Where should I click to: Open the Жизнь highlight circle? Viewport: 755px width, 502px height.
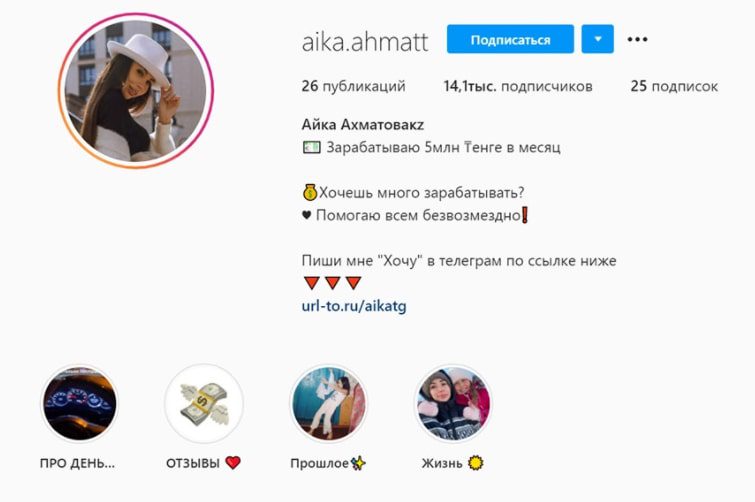point(453,403)
